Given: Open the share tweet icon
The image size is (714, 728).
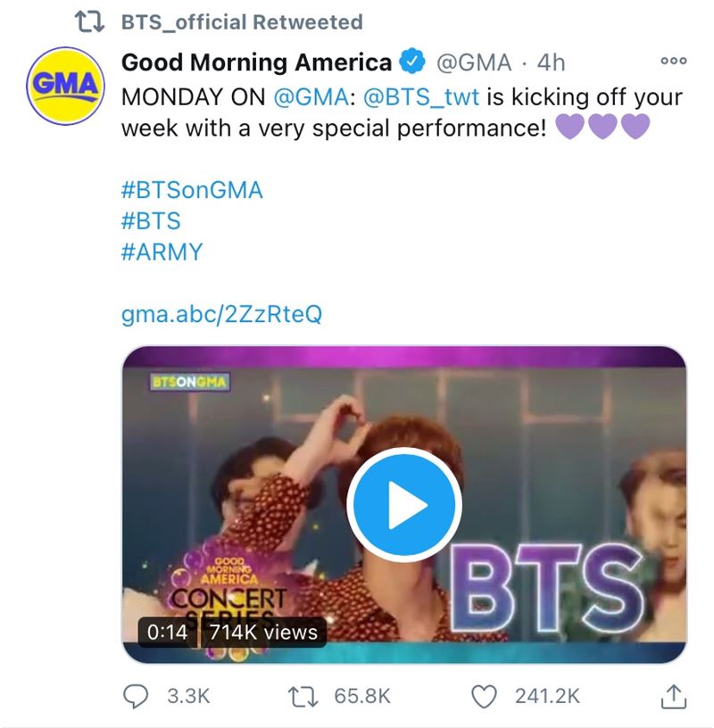Looking at the screenshot, I should [x=674, y=697].
